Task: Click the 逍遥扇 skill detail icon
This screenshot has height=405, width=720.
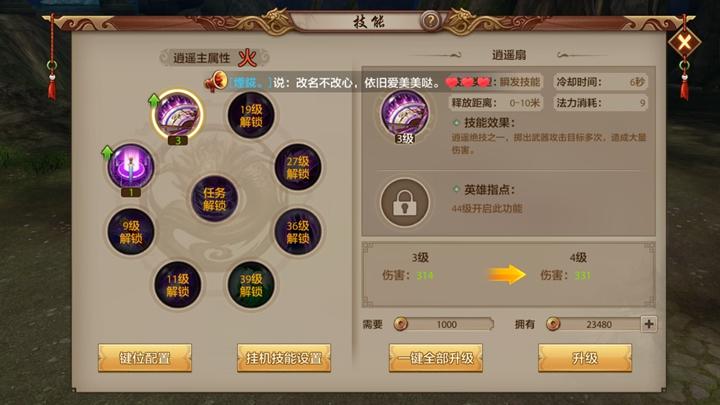Action: 405,115
